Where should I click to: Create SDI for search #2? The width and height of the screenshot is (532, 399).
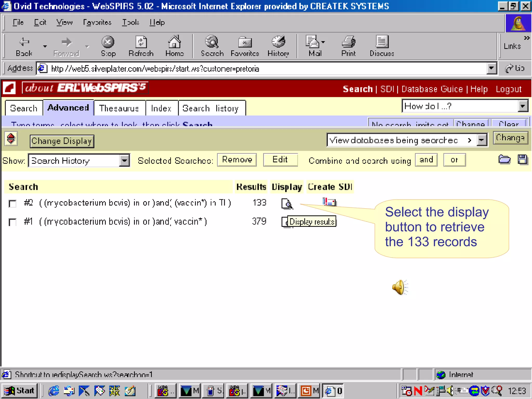click(329, 202)
